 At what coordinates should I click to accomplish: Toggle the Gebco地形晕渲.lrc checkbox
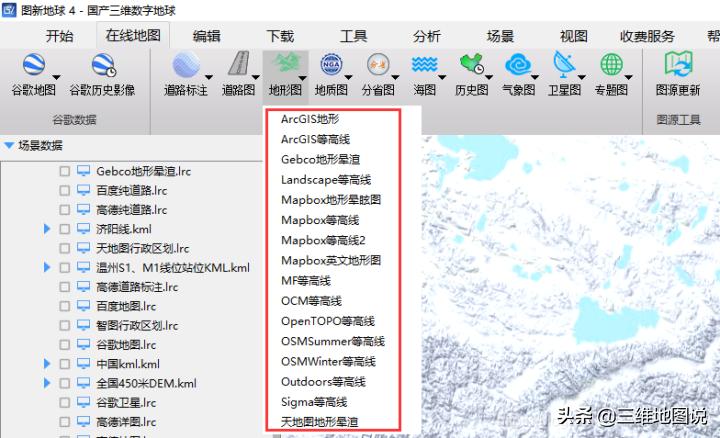click(x=65, y=171)
